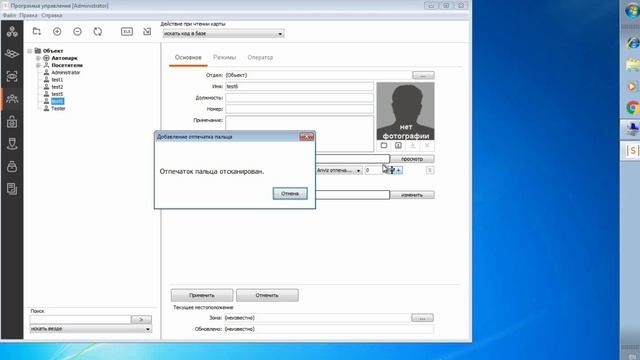Click the Поиск search text field
Viewport: 640px width, 360px height.
coord(80,320)
